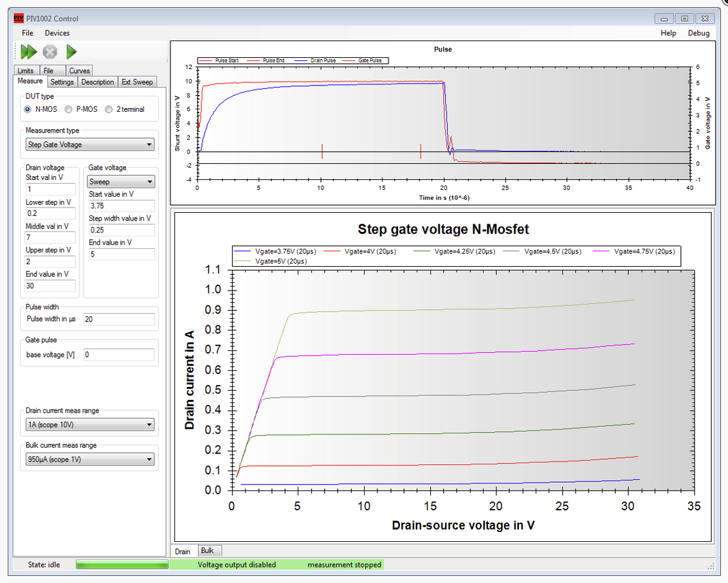Switch to the Drain chart tab

coord(183,552)
